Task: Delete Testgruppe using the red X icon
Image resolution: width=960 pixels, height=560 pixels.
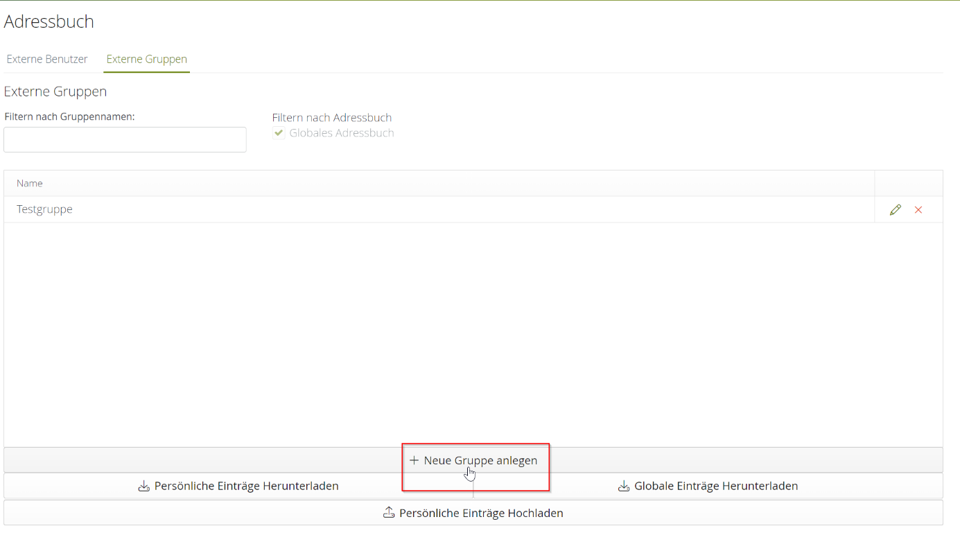Action: point(918,210)
